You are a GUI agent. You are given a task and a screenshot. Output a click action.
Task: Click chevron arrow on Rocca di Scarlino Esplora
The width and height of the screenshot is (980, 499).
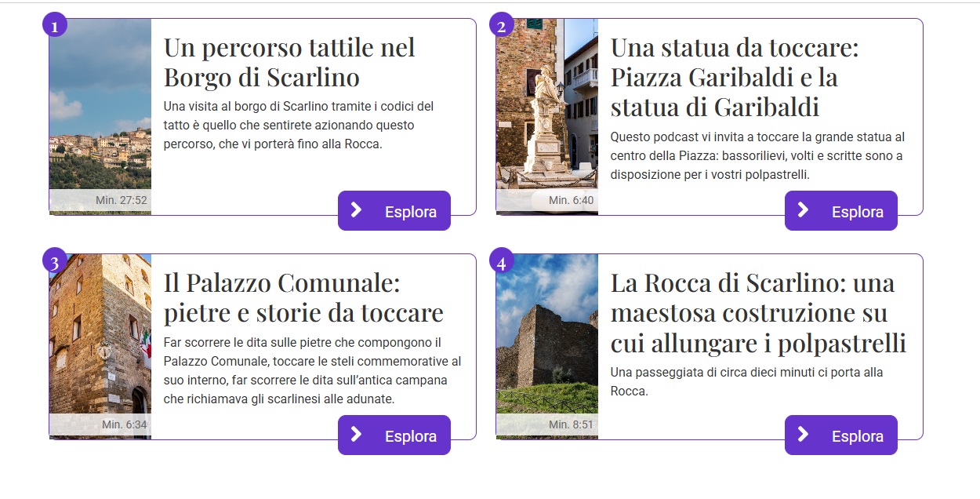pyautogui.click(x=803, y=434)
